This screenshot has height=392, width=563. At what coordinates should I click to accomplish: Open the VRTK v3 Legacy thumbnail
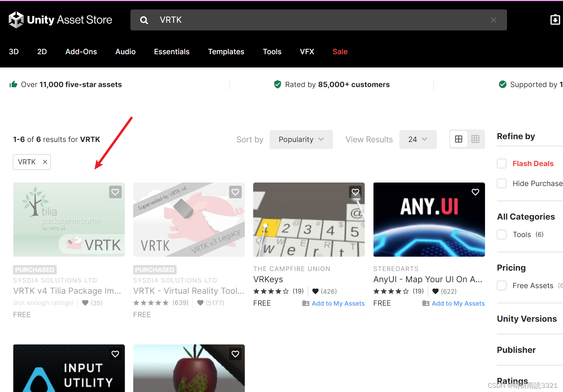189,220
